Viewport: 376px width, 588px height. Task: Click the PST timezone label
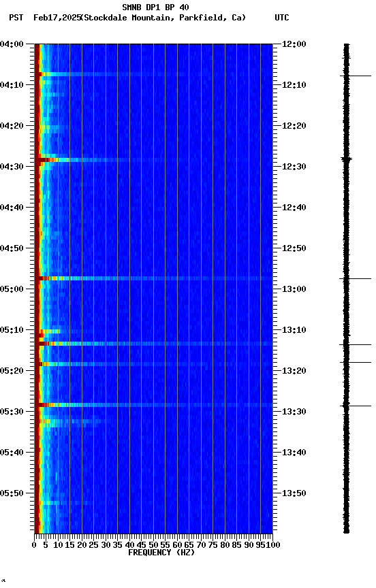(x=16, y=18)
